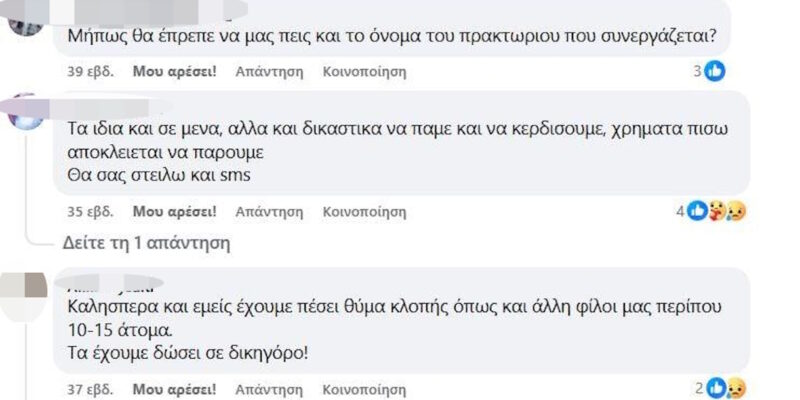800x400 pixels.
Task: Click the blue thumbs-up icon on second comment
Action: [x=697, y=211]
